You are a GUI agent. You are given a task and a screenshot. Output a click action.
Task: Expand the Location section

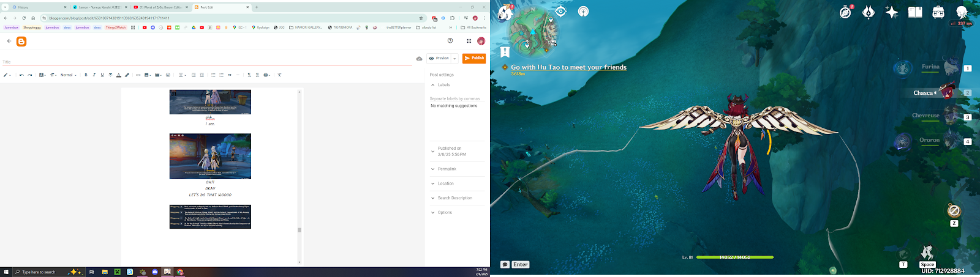pos(433,183)
